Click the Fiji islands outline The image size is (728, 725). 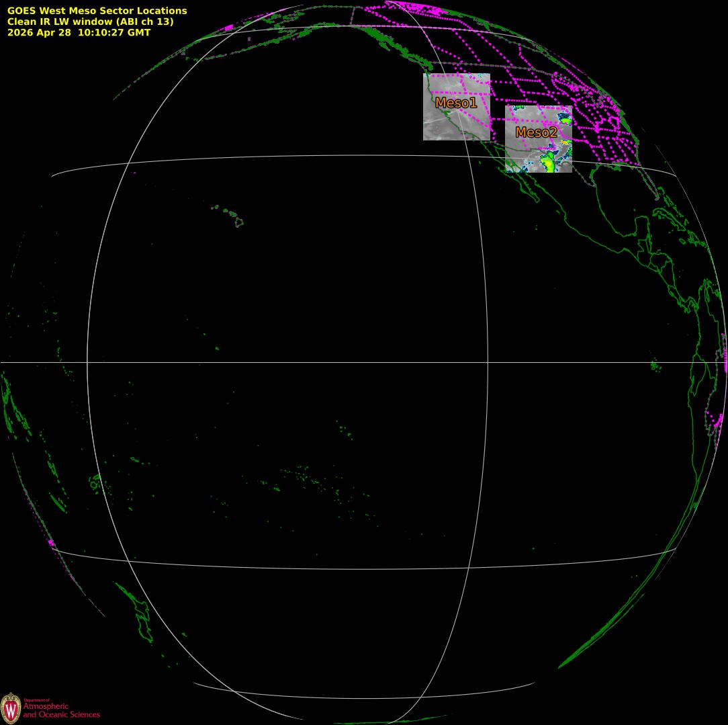tap(95, 482)
